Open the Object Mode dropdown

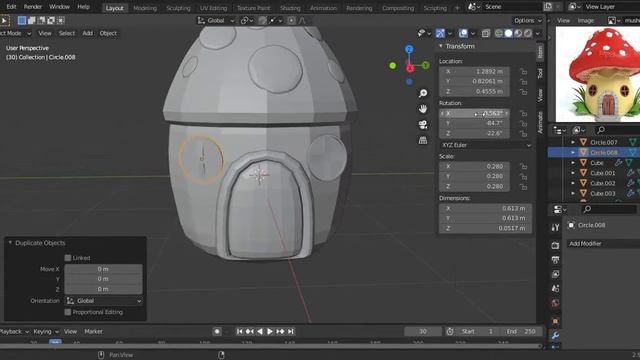click(x=15, y=33)
